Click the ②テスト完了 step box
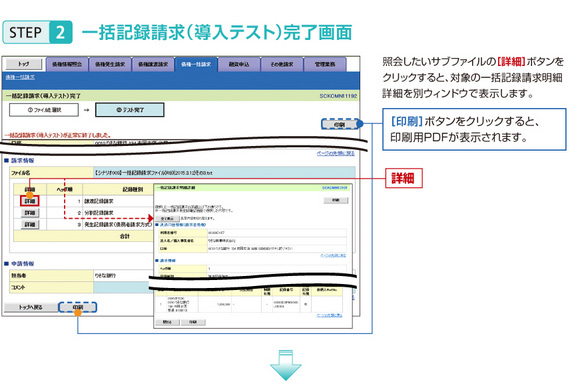Viewport: 580px width, 388px height. point(129,110)
